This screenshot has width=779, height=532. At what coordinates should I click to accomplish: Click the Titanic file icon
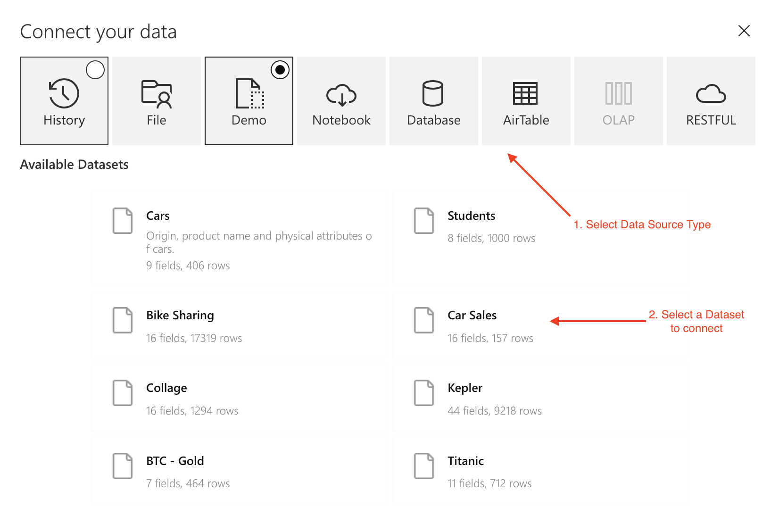pyautogui.click(x=424, y=466)
